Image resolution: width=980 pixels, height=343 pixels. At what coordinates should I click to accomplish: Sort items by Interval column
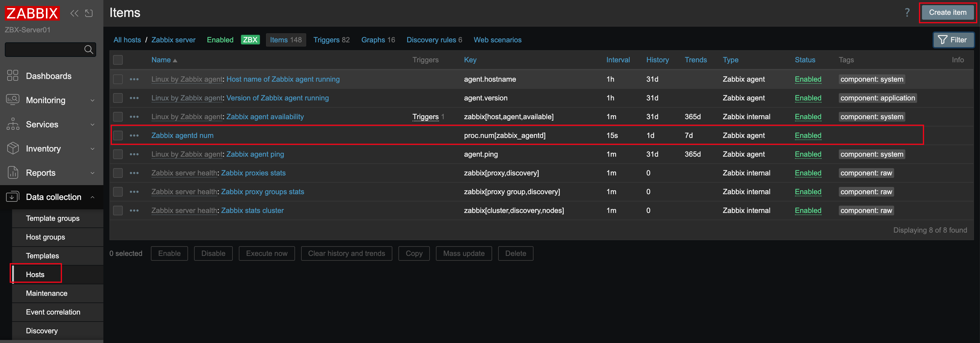(618, 60)
